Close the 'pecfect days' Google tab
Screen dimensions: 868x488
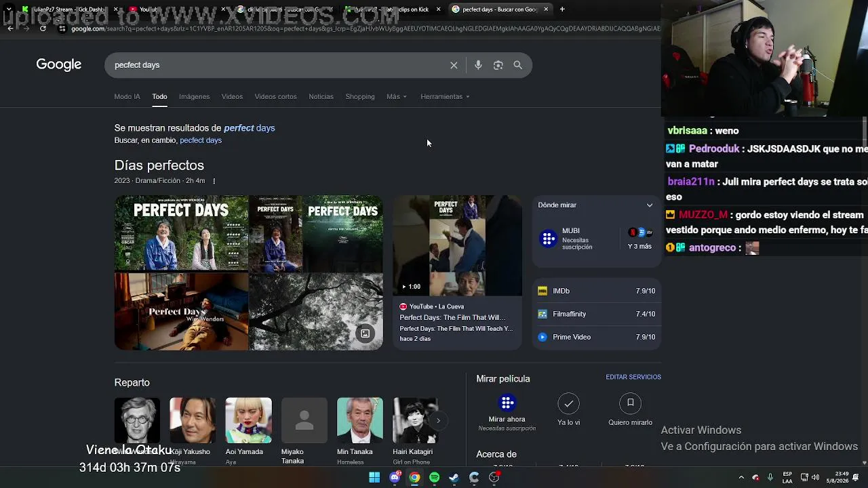pyautogui.click(x=546, y=9)
